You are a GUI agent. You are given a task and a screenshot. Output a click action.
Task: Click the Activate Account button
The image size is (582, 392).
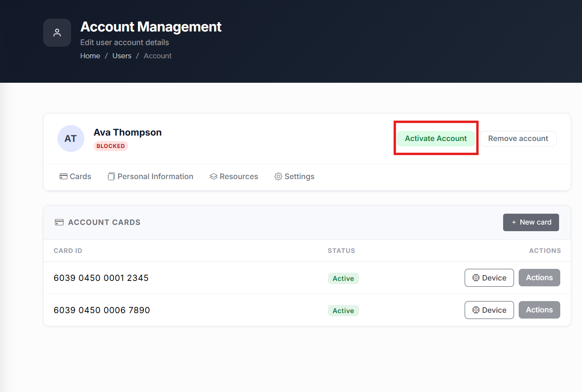click(436, 138)
